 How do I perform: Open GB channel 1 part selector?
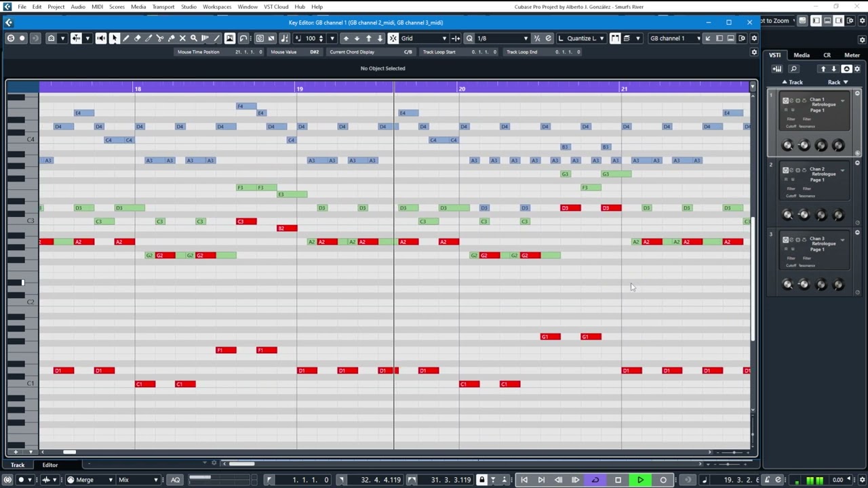pyautogui.click(x=675, y=39)
